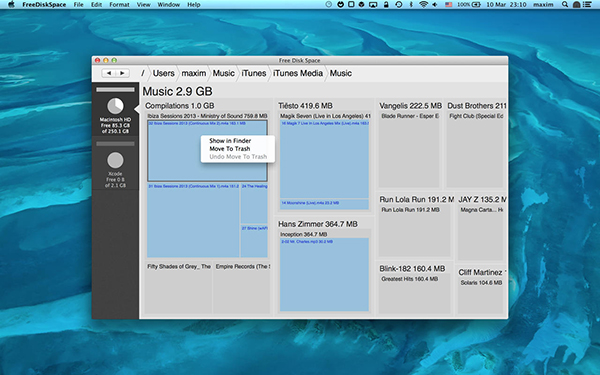Viewport: 600px width, 375px height.
Task: Click the user avatar icon beside Spotlight
Action: [x=576, y=5]
